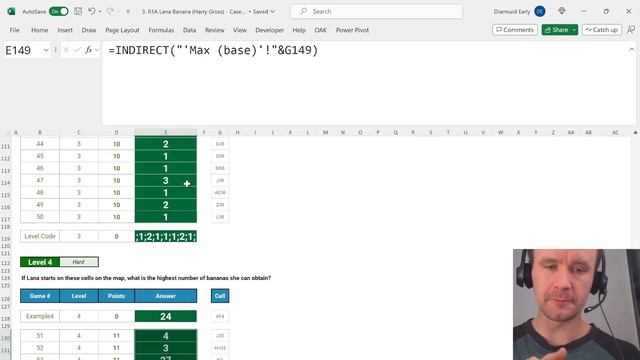Image resolution: width=640 pixels, height=360 pixels.
Task: Select the column G header
Action: (x=220, y=132)
